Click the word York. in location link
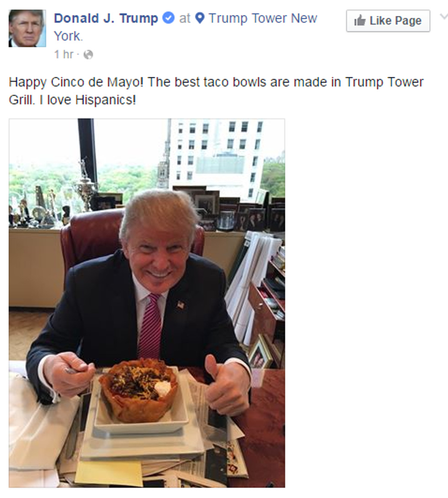The height and width of the screenshot is (498, 448). pyautogui.click(x=68, y=36)
